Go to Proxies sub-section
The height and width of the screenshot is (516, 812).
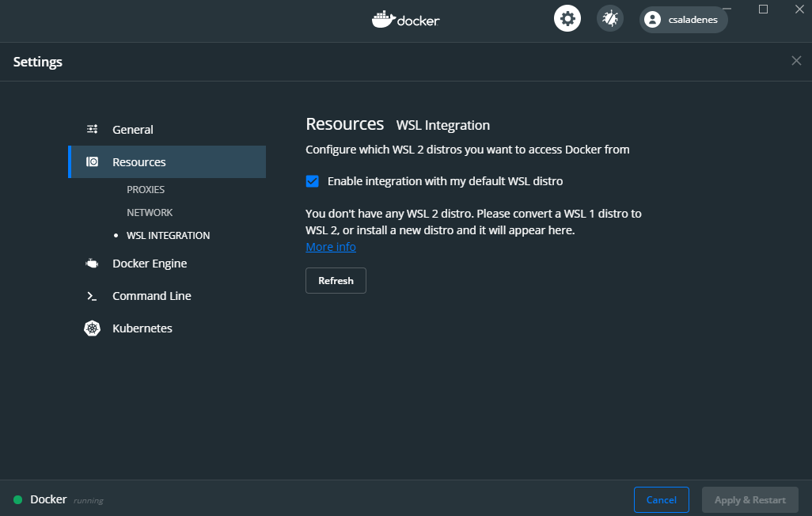[146, 190]
